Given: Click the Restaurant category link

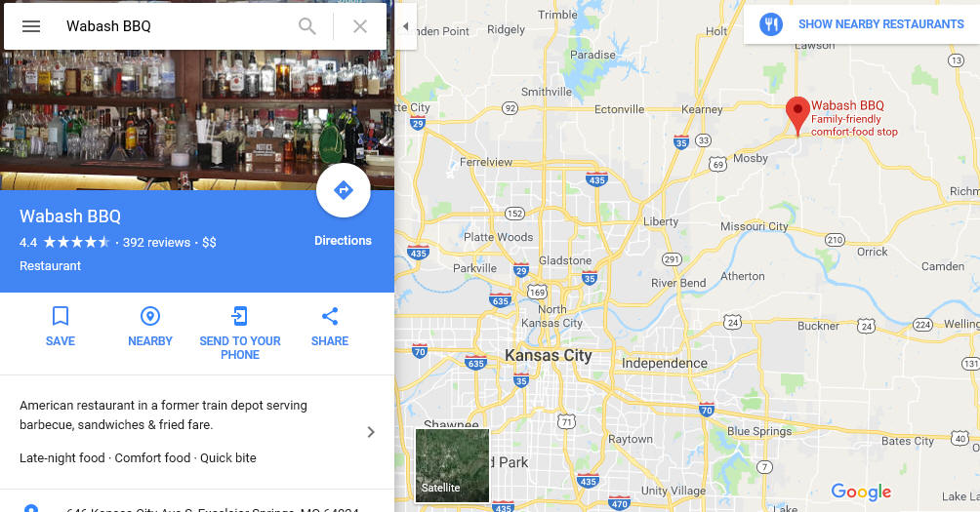Looking at the screenshot, I should 50,266.
